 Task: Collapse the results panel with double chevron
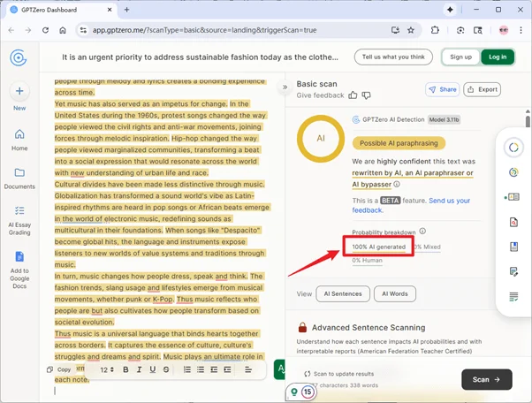pyautogui.click(x=285, y=87)
